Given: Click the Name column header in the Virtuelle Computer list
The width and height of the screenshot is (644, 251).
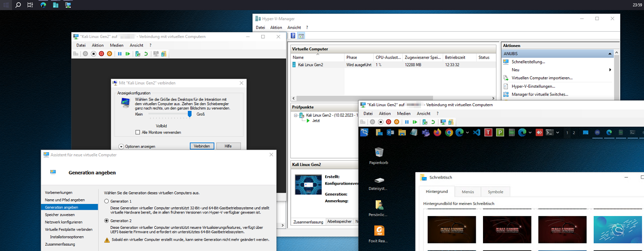Looking at the screenshot, I should coord(318,57).
